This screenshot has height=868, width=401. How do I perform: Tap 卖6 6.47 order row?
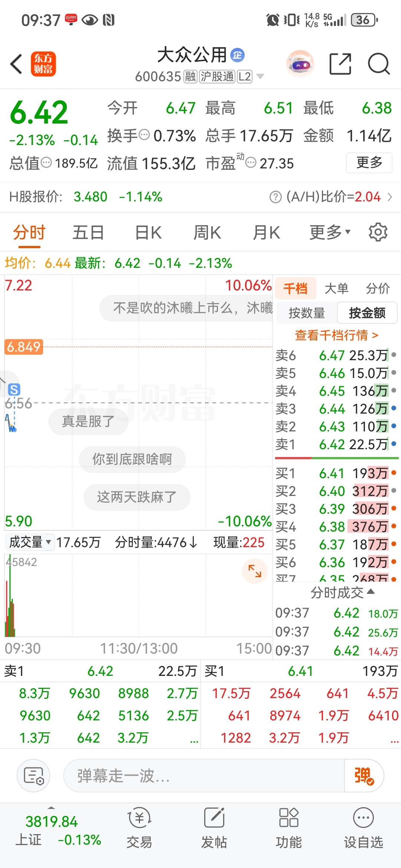pos(336,355)
